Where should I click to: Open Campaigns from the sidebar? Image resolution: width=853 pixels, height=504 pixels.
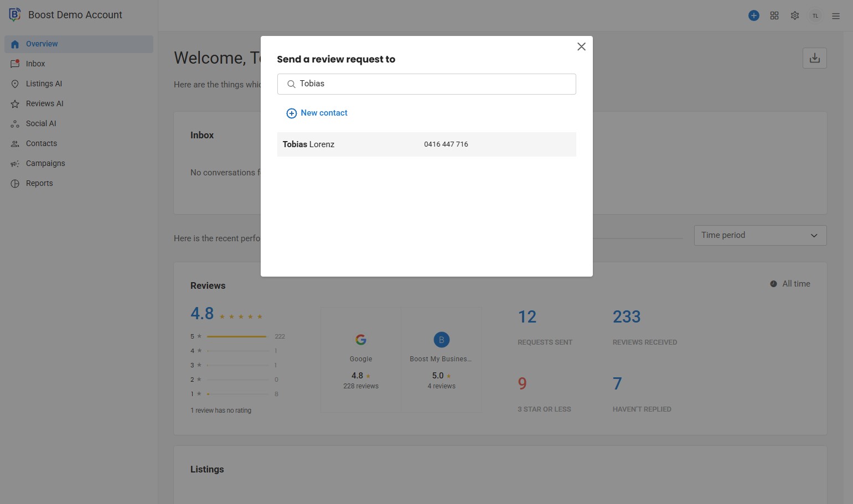(45, 163)
